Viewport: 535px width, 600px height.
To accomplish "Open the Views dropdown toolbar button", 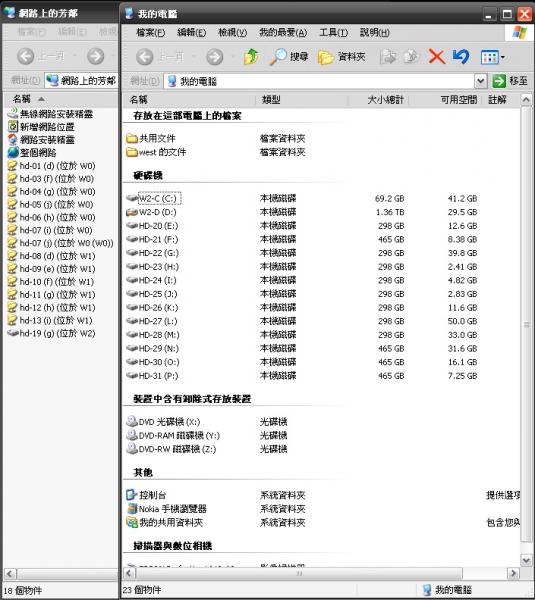I will 493,57.
